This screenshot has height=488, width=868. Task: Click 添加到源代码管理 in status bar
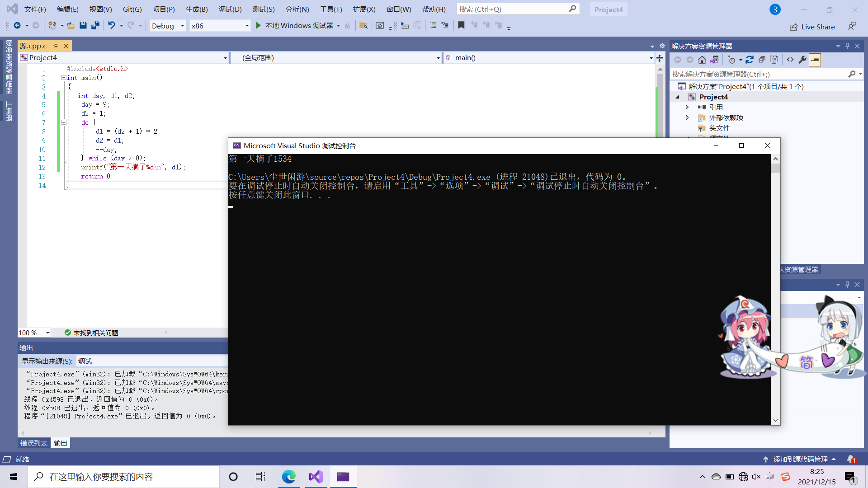click(x=800, y=459)
